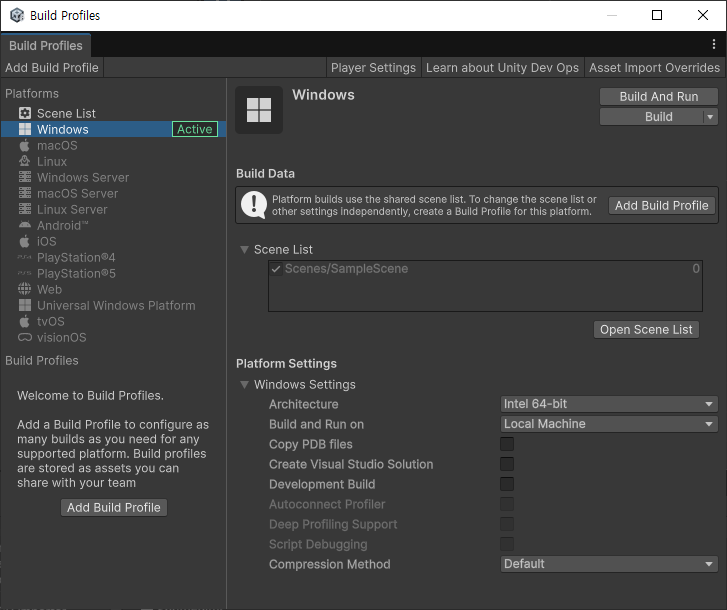Viewport: 727px width, 610px height.
Task: Maximize the Build Profiles window
Action: pos(657,15)
